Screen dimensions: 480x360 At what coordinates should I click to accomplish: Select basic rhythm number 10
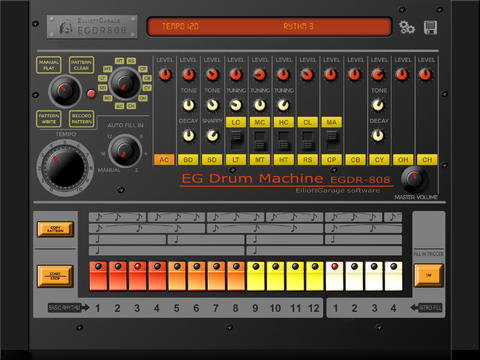coord(275,308)
